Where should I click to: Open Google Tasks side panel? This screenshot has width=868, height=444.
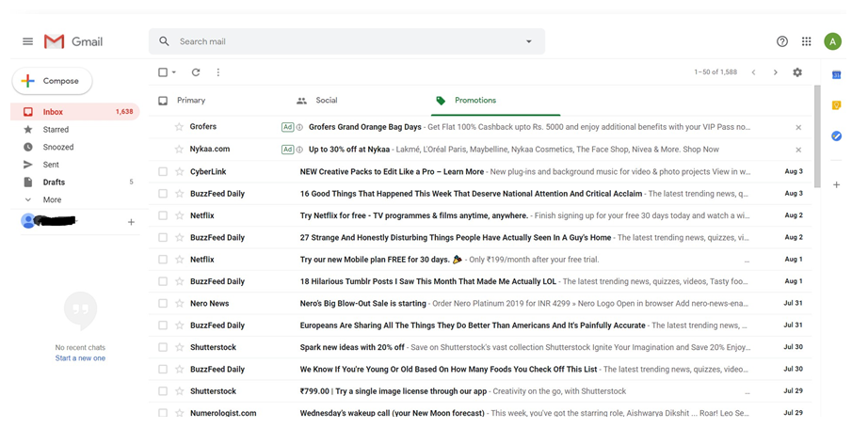coord(836,135)
